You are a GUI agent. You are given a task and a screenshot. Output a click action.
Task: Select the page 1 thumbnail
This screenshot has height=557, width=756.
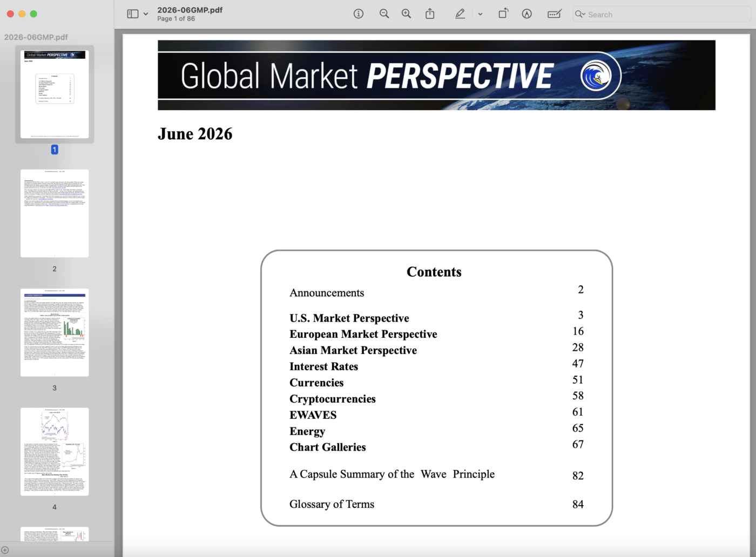tap(55, 94)
